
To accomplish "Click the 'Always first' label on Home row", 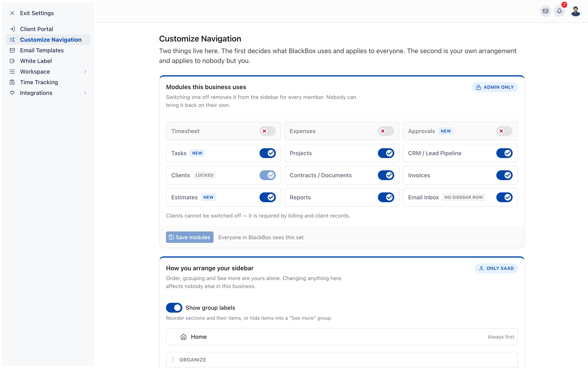I will (x=501, y=337).
